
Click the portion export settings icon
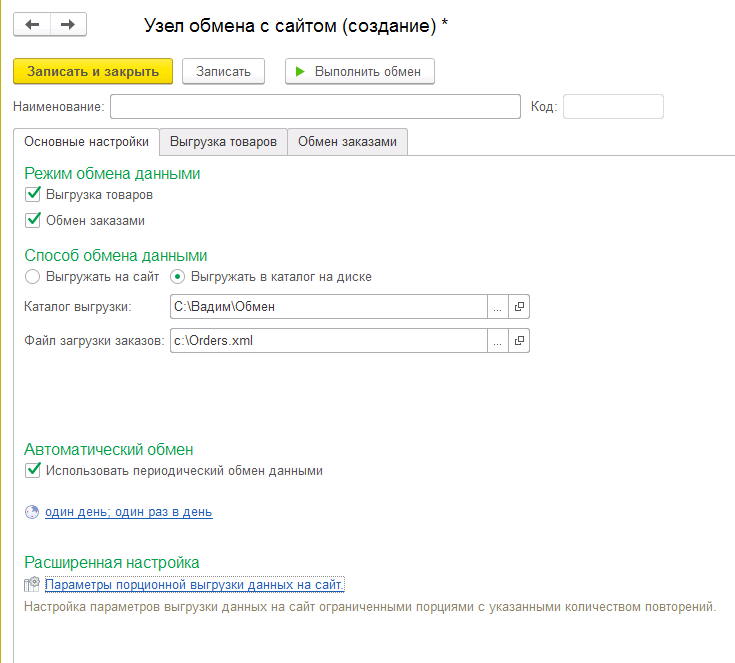pos(32,584)
